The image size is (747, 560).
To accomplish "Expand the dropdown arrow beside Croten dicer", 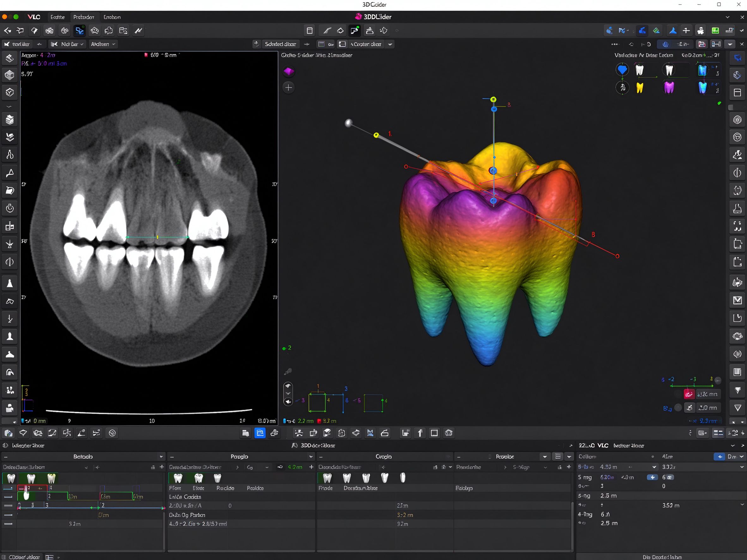I will point(390,44).
